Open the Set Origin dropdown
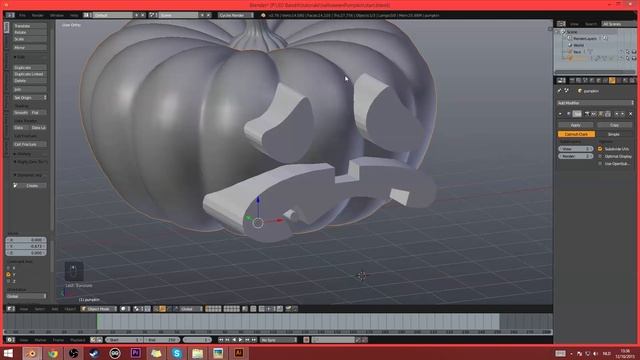 (x=29, y=98)
